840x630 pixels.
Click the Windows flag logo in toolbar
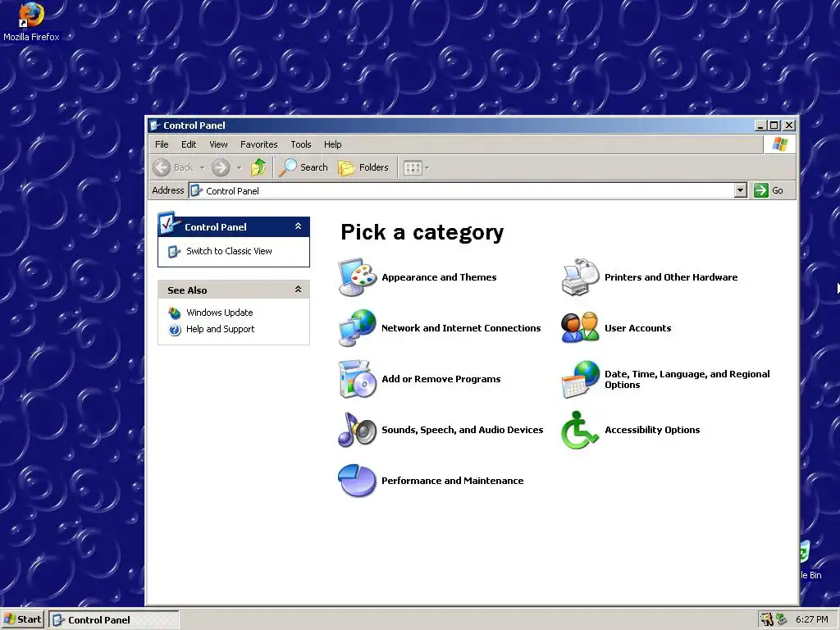pos(780,144)
